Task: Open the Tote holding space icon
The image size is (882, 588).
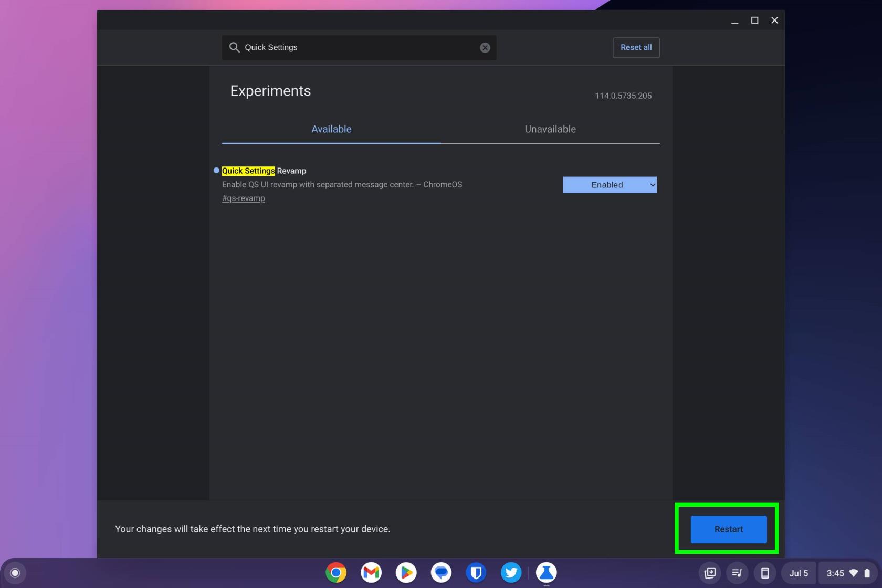Action: [710, 573]
